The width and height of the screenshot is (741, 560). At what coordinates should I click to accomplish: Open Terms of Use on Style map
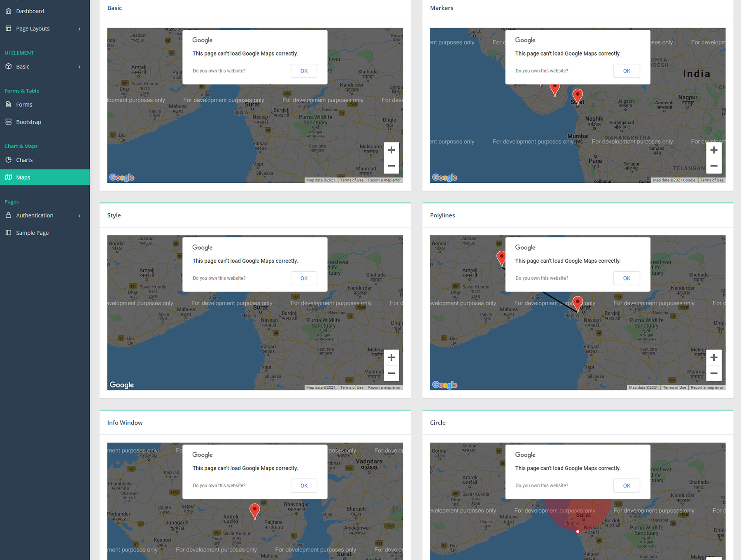[352, 387]
